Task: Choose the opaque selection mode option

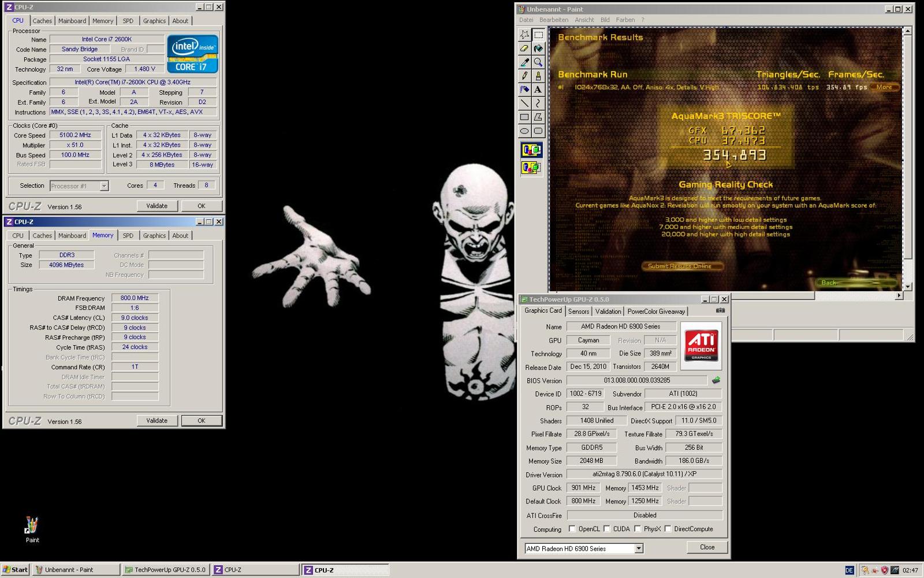Action: 531,150
